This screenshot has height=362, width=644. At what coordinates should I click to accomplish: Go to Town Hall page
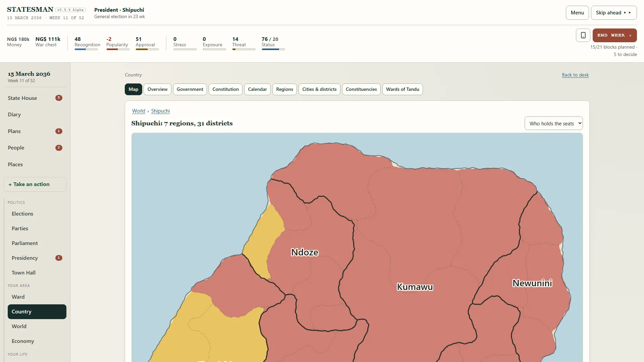coord(37,273)
